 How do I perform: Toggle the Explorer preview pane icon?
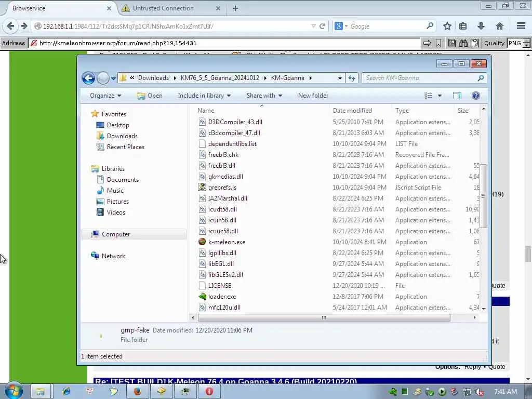pyautogui.click(x=457, y=96)
